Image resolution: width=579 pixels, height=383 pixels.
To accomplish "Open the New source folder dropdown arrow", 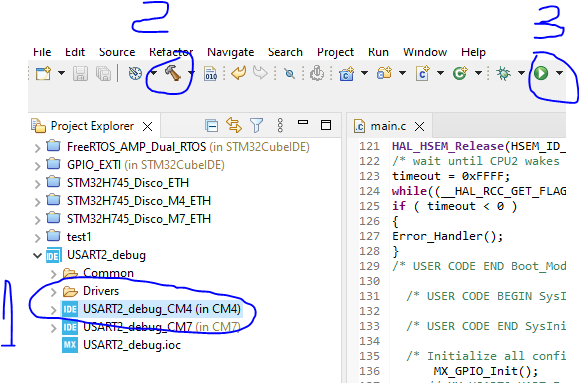I will pos(402,73).
